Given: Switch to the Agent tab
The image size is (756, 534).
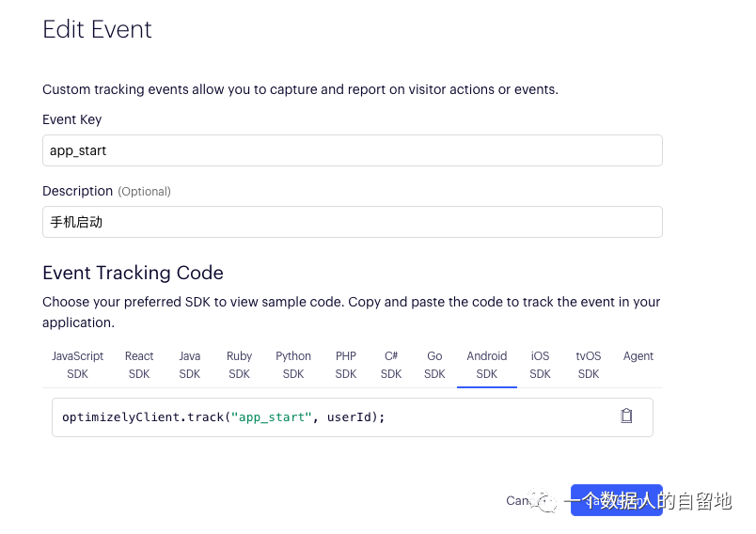Looking at the screenshot, I should point(638,356).
